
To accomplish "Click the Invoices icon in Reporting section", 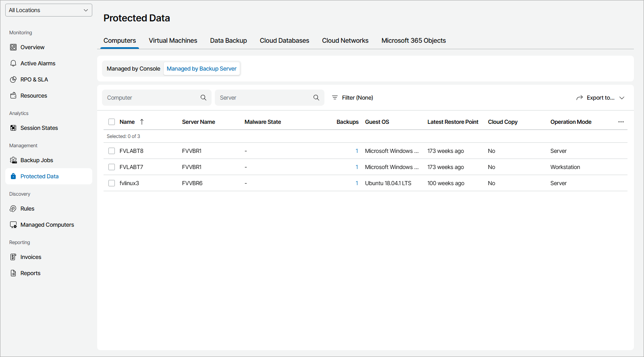I will coord(13,257).
